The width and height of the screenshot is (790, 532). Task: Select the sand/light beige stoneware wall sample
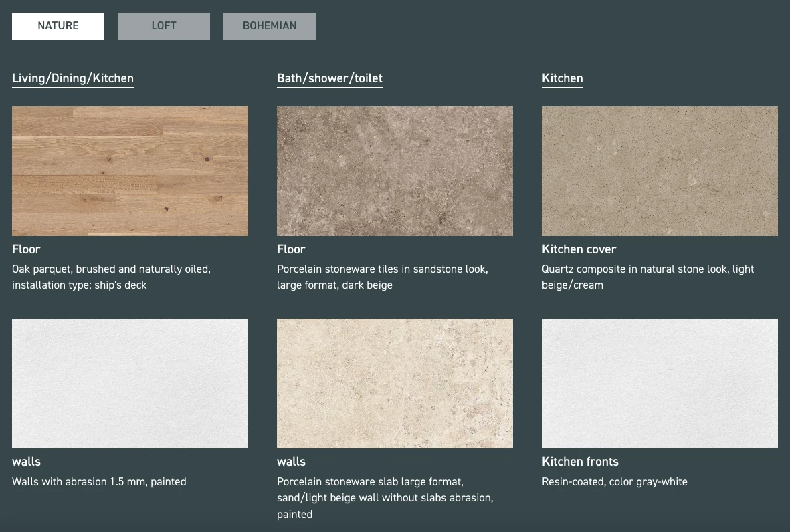coord(395,383)
